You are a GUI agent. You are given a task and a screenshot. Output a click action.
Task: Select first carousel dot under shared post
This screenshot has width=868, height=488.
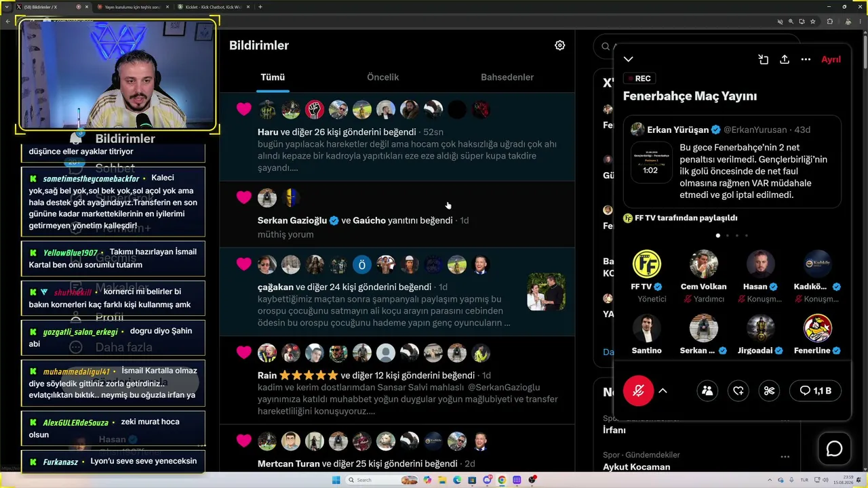[717, 236]
